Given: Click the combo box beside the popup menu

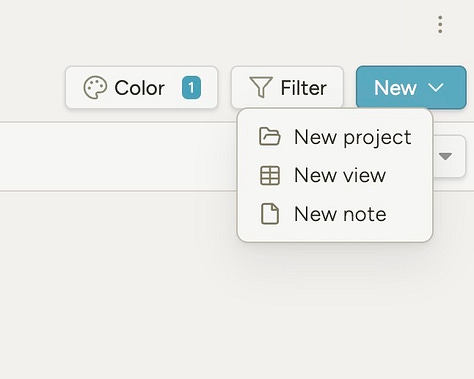Looking at the screenshot, I should tap(449, 156).
